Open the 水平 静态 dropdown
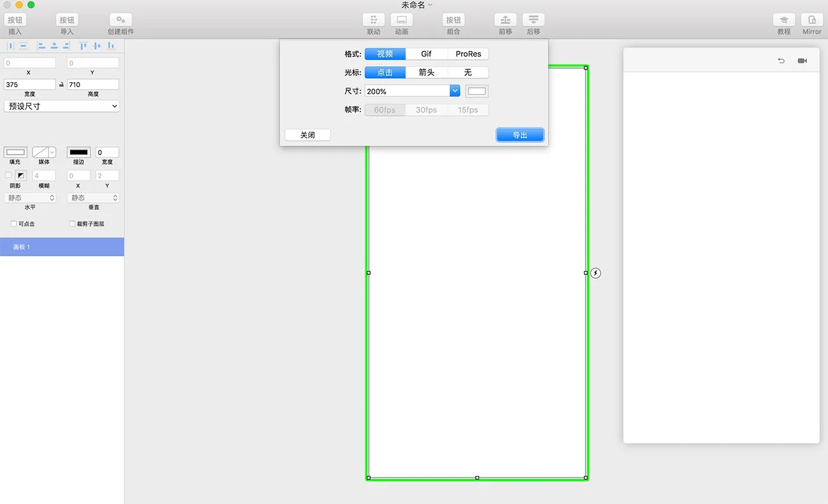Screen dimensions: 828x504 click(x=30, y=198)
